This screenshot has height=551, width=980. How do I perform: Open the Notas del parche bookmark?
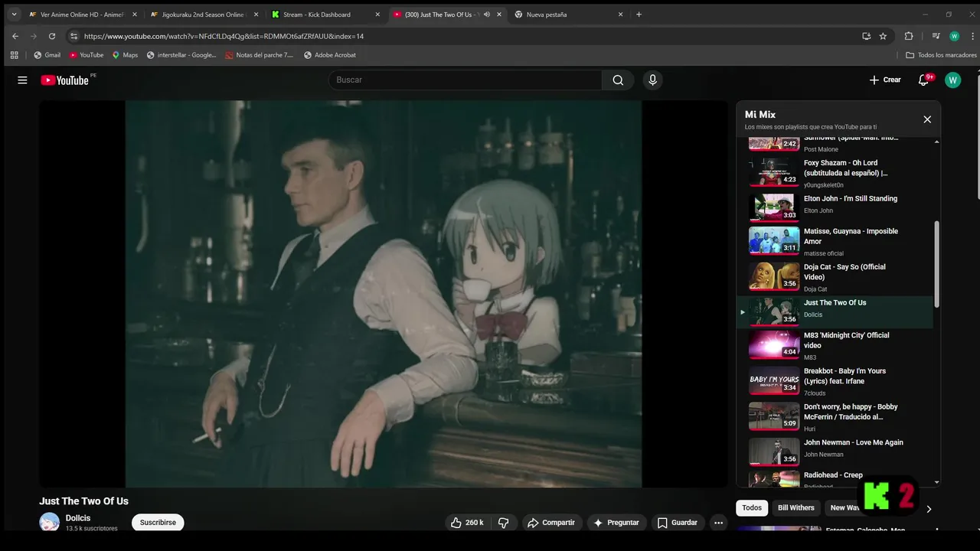coord(260,55)
